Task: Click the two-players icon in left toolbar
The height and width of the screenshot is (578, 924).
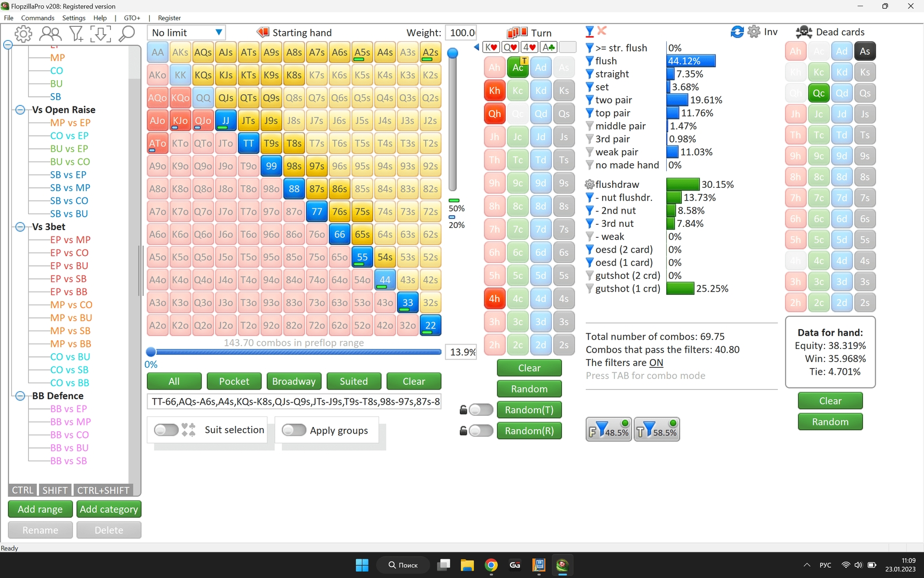Action: pos(50,34)
